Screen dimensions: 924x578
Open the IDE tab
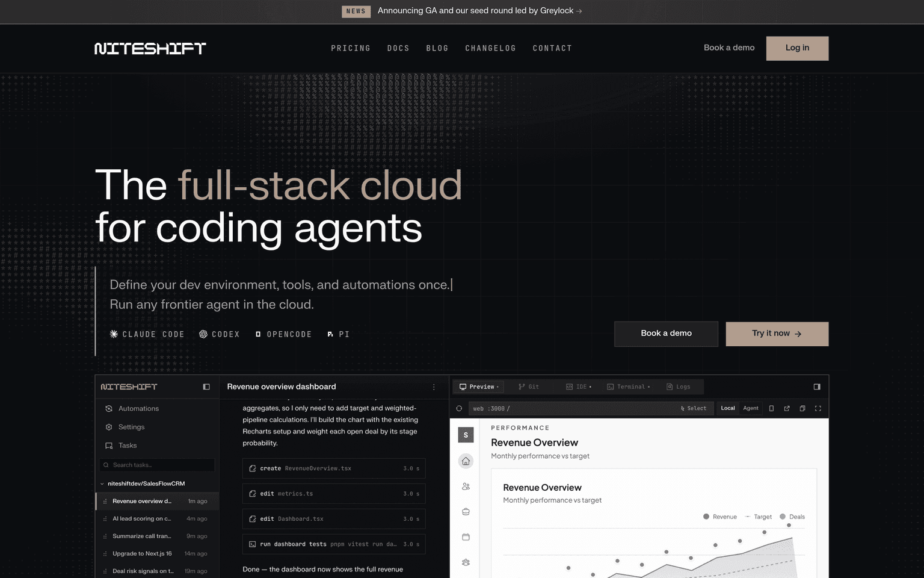[579, 387]
